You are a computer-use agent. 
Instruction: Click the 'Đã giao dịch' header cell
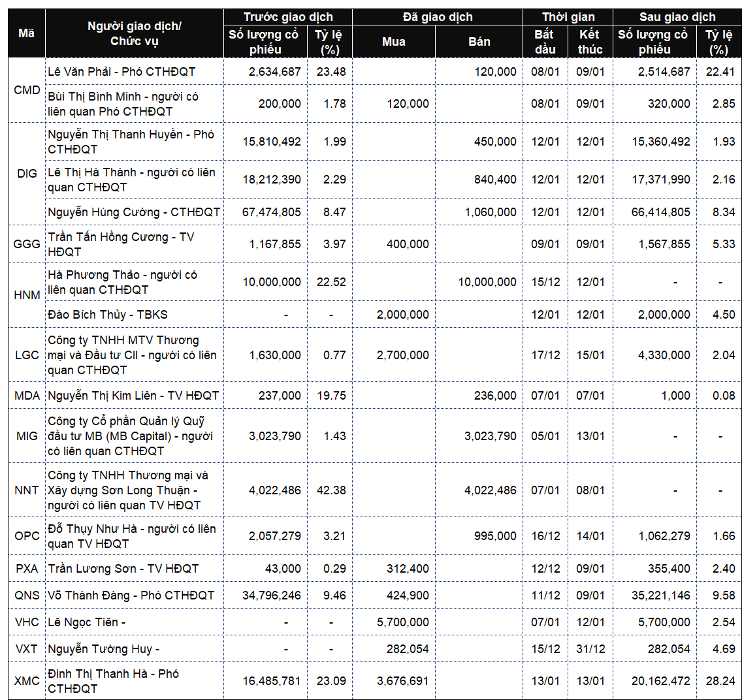[x=437, y=17]
